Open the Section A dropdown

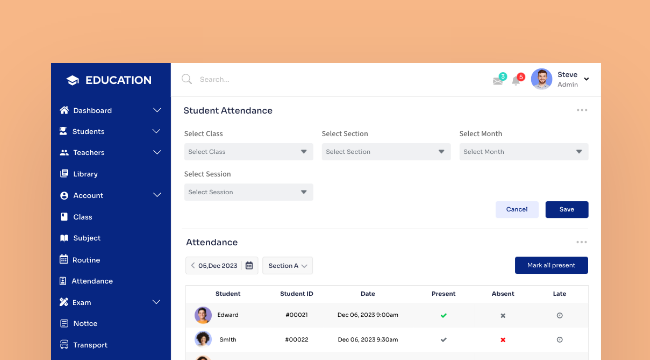tap(287, 265)
